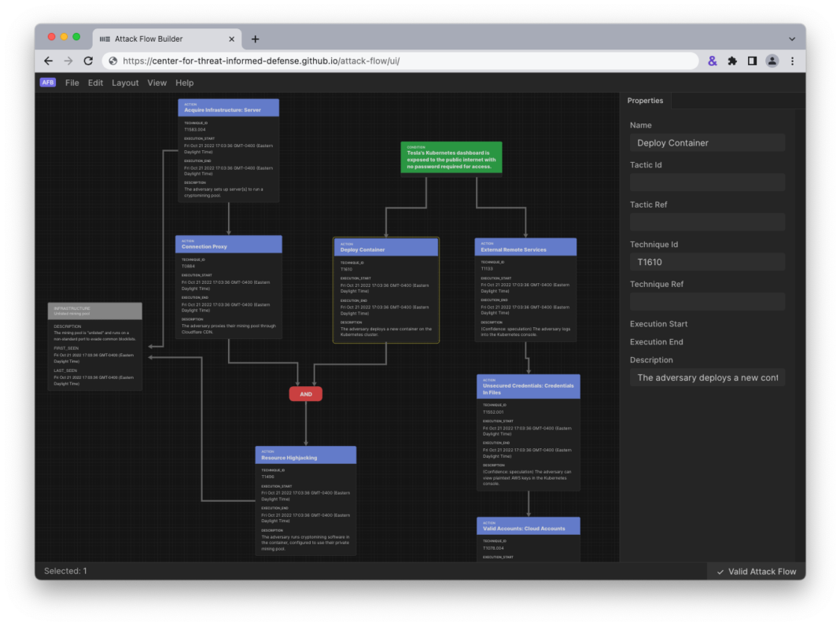Open Chrome three-dot menu

(x=792, y=61)
